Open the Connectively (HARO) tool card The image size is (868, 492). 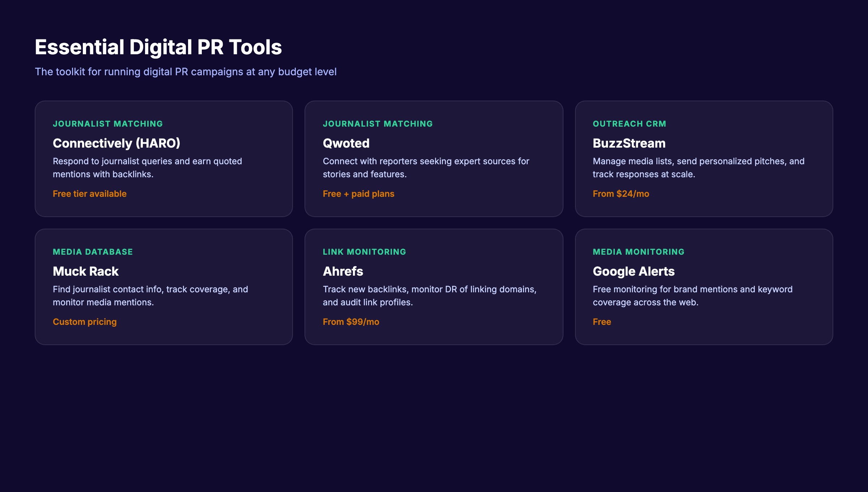pos(164,159)
